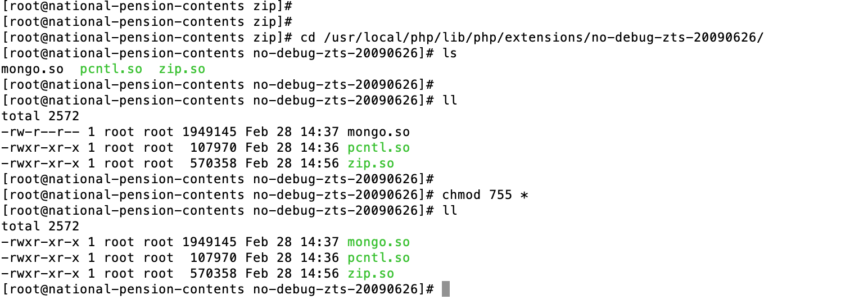Click the first 'll' command text

tap(450, 101)
